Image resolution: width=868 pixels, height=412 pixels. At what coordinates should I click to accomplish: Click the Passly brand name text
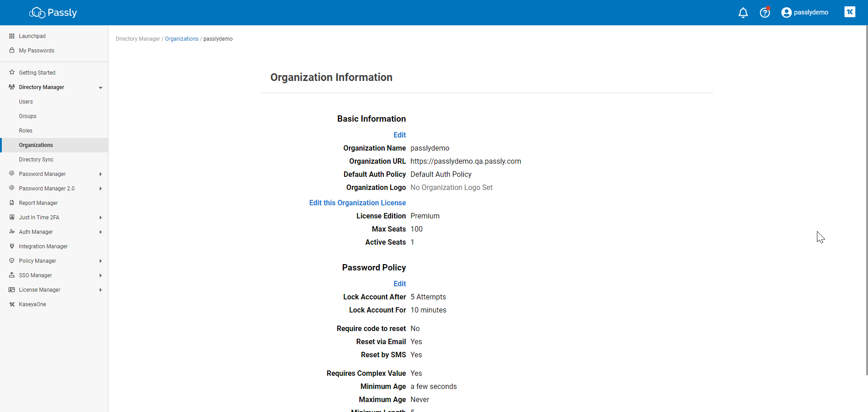tap(62, 13)
